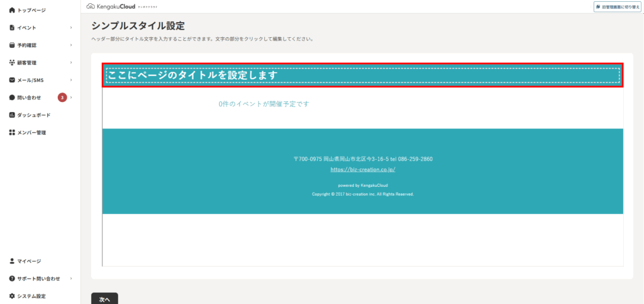Expand the 顧客管理 submenu chevron
The width and height of the screenshot is (644, 304).
point(71,62)
